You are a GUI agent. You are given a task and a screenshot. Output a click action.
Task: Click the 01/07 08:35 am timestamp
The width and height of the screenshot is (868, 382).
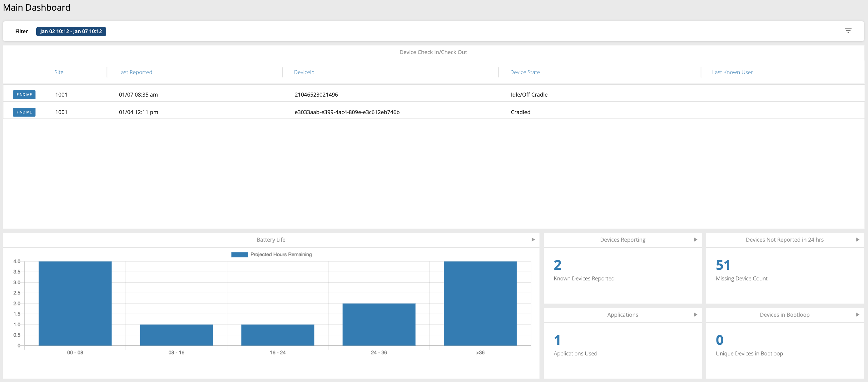[138, 95]
